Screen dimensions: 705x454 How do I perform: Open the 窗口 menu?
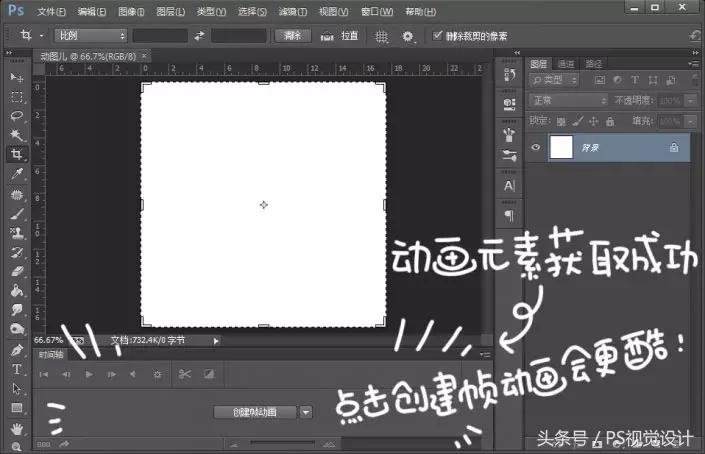tap(377, 12)
